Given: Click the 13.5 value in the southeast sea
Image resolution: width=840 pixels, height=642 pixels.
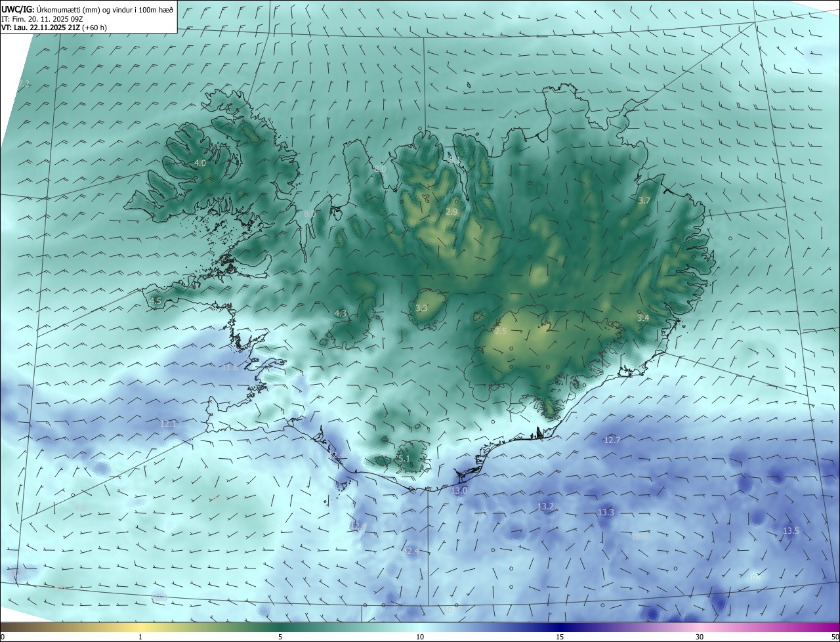Looking at the screenshot, I should 791,530.
